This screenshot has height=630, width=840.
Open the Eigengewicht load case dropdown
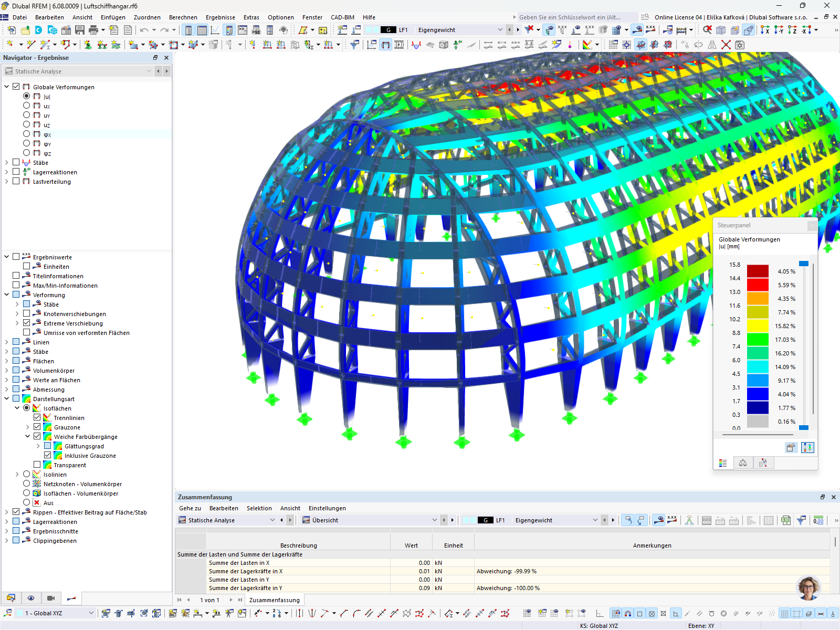tap(500, 29)
